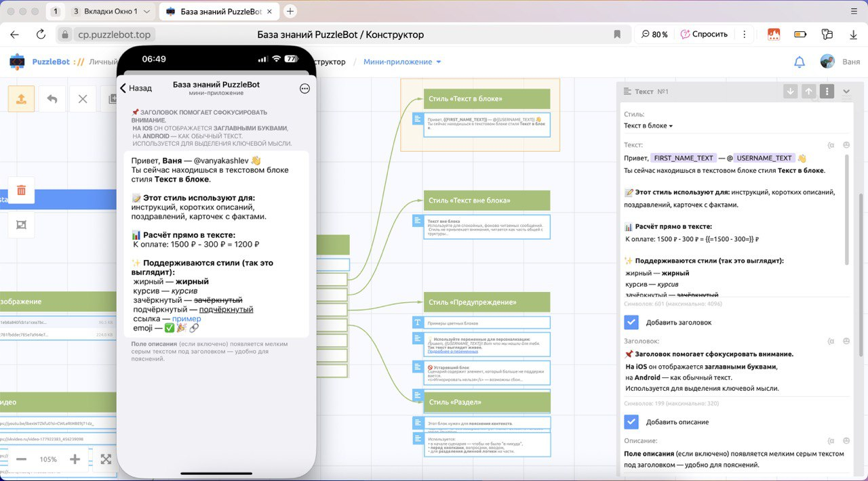Click the Текст message input area
The width and height of the screenshot is (868, 481).
tap(732, 225)
